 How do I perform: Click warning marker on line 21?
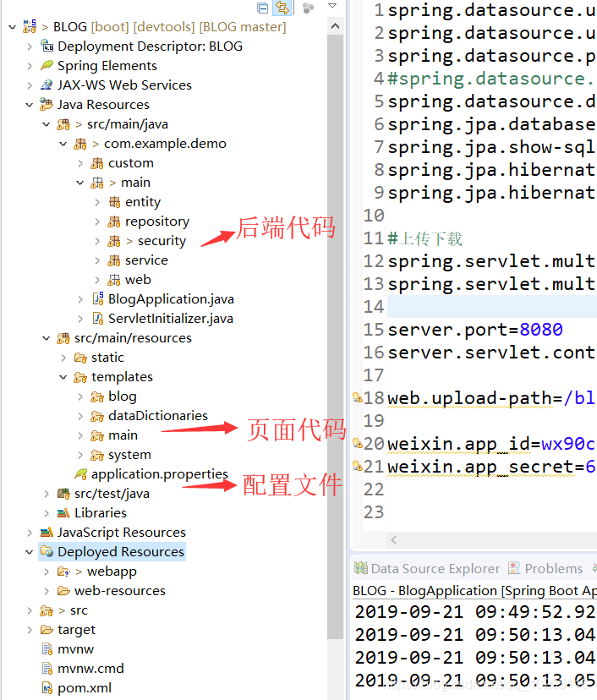(357, 466)
